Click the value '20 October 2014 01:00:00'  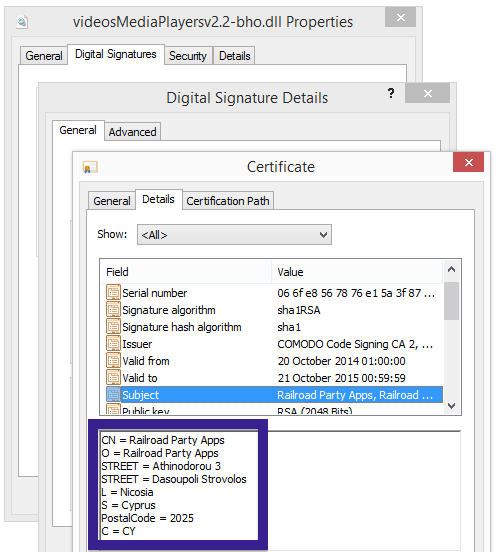tap(341, 361)
